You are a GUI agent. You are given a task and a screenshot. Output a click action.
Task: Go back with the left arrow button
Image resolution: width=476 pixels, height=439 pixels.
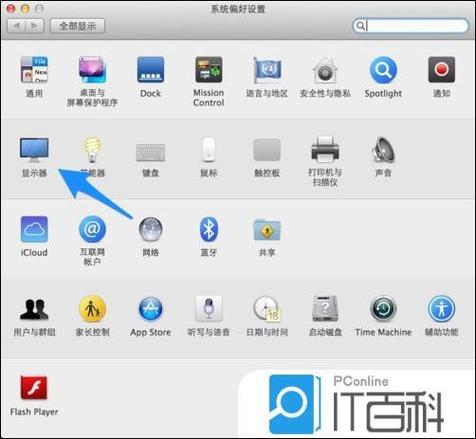[x=16, y=26]
